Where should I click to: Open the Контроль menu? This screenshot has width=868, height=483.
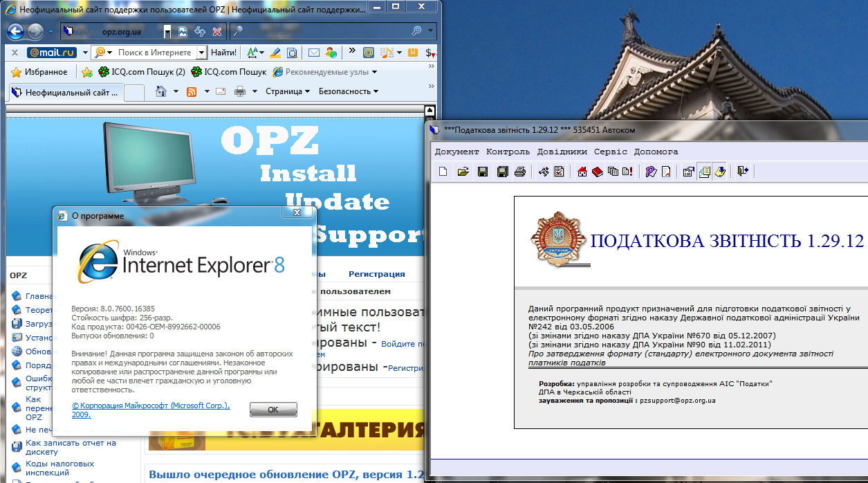tap(508, 152)
